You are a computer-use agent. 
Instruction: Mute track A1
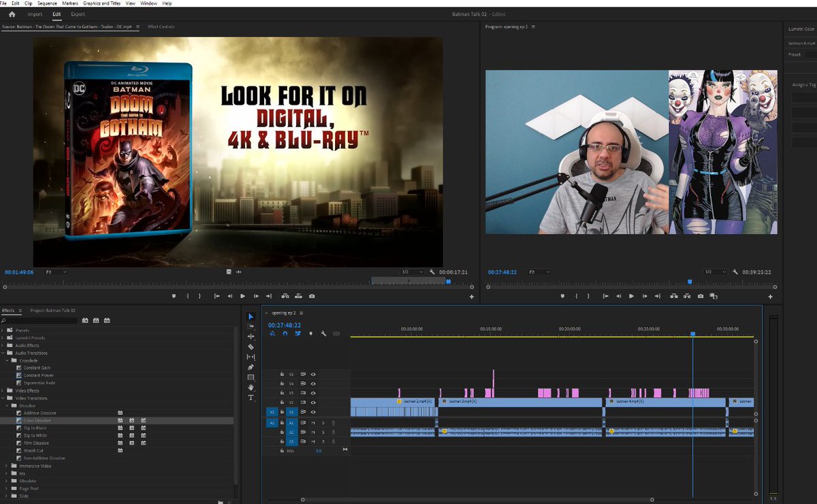click(x=313, y=423)
